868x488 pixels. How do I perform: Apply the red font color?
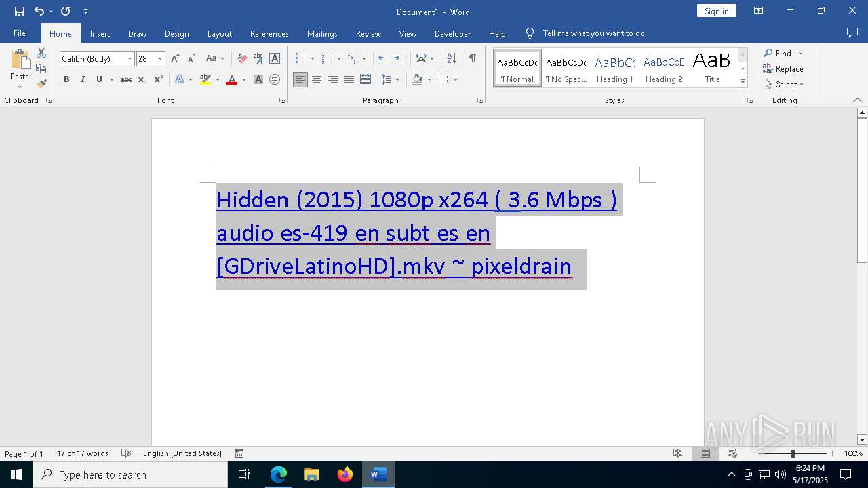232,79
